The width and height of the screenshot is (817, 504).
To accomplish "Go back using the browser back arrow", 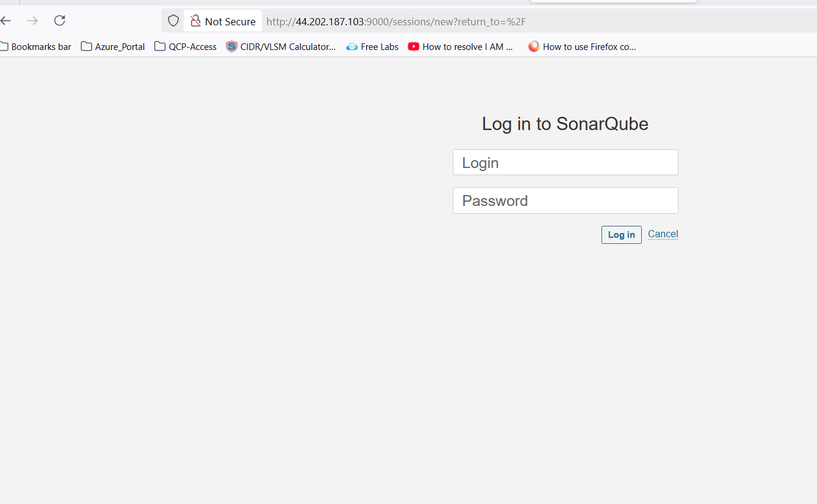I will [5, 21].
